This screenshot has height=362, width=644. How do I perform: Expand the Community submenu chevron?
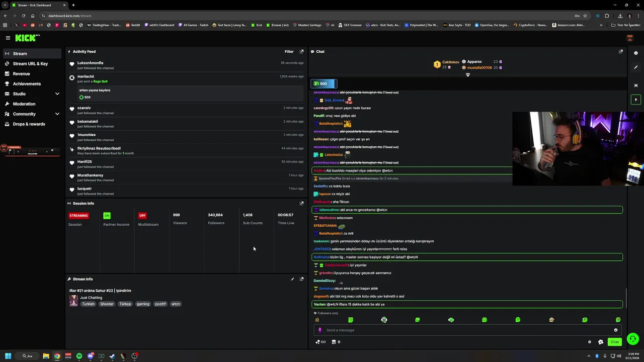57,114
